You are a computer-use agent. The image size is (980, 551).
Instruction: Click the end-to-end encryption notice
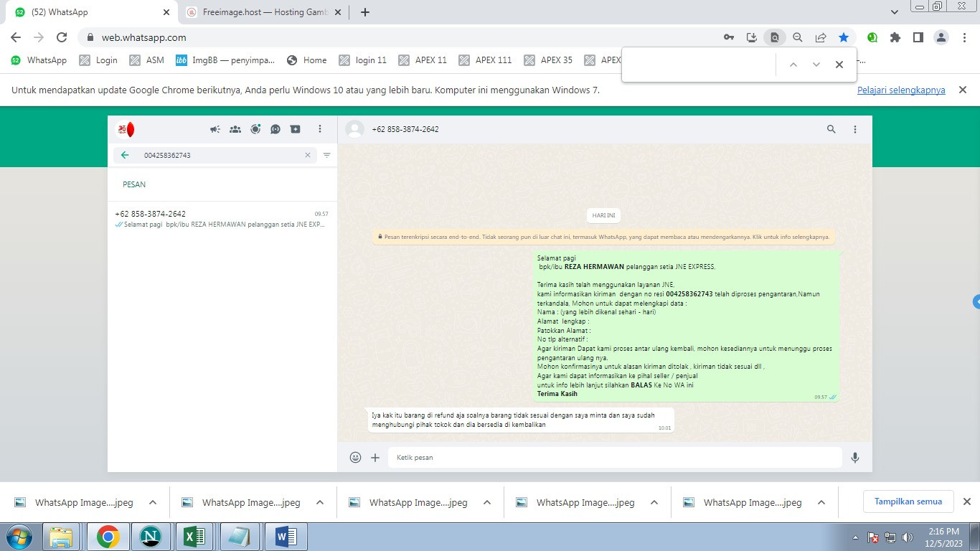pos(603,237)
